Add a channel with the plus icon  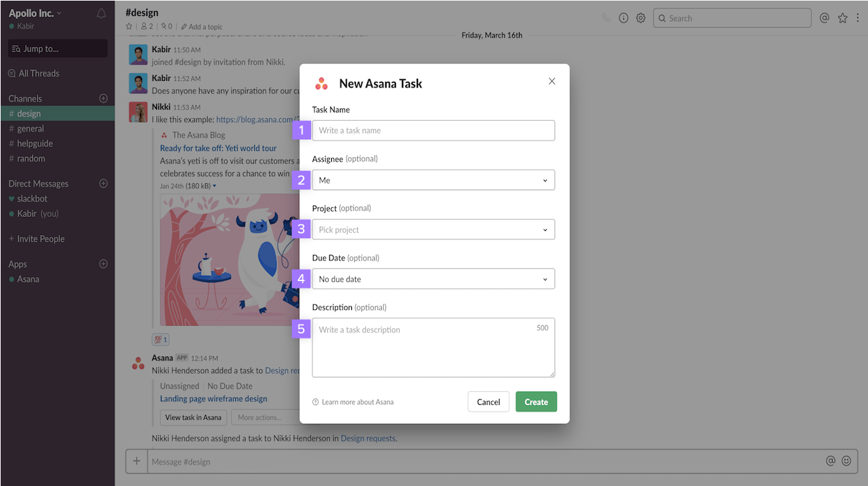click(103, 98)
